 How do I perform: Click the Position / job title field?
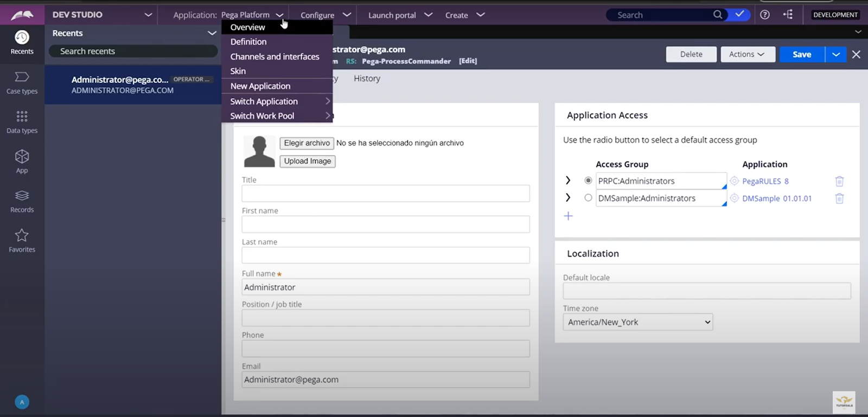click(386, 318)
